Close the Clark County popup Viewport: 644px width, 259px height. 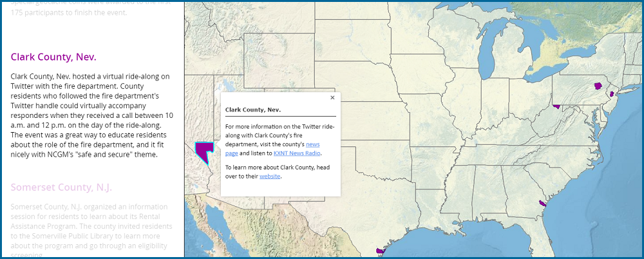(x=332, y=98)
